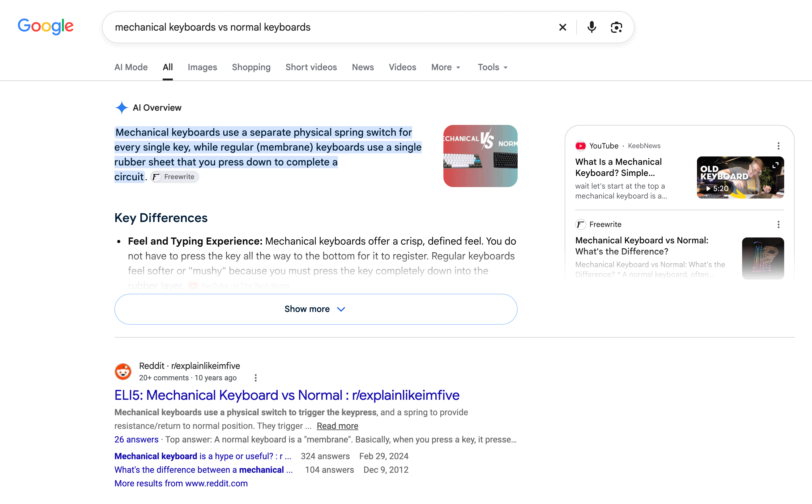The height and width of the screenshot is (504, 812).
Task: Switch to Images tab
Action: [202, 67]
